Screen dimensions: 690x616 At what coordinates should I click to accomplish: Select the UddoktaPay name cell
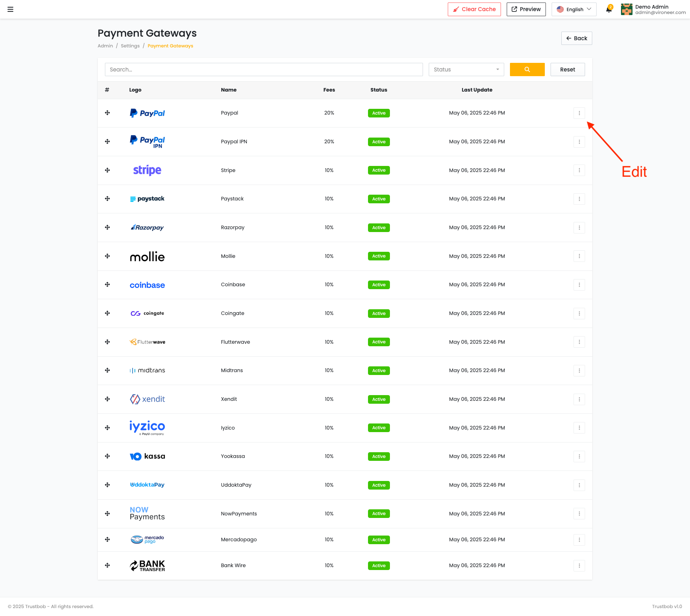click(x=236, y=485)
